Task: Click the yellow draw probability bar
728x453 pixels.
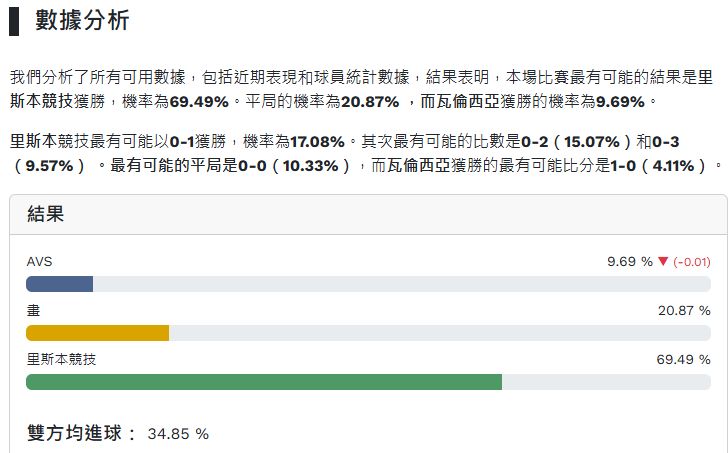Action: click(97, 333)
